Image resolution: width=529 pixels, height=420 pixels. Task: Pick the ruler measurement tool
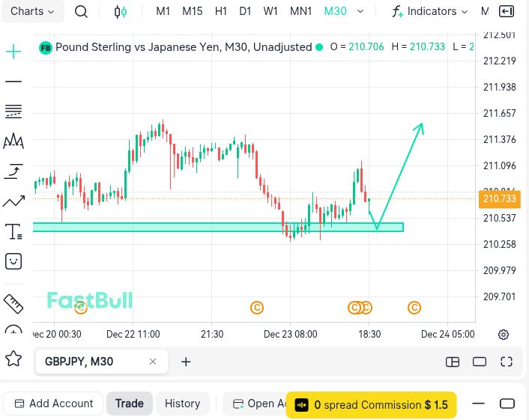(x=13, y=303)
